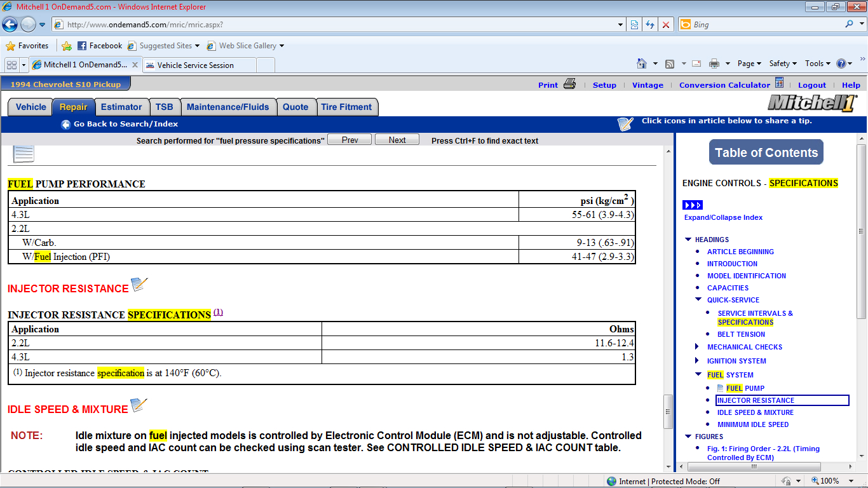
Task: Collapse the FIGURES tree section
Action: click(x=688, y=437)
